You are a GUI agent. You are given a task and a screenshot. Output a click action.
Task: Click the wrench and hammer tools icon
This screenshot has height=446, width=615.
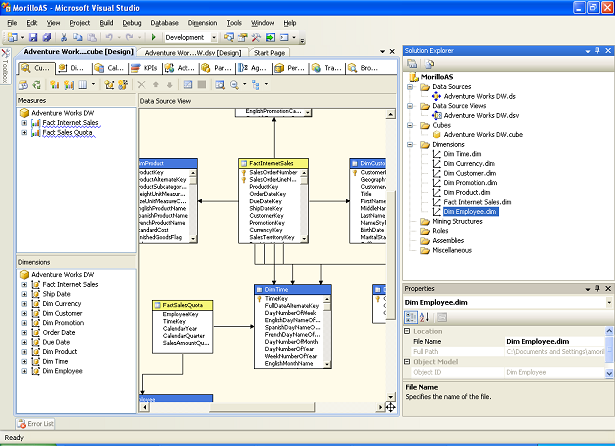pyautogui.click(x=256, y=37)
